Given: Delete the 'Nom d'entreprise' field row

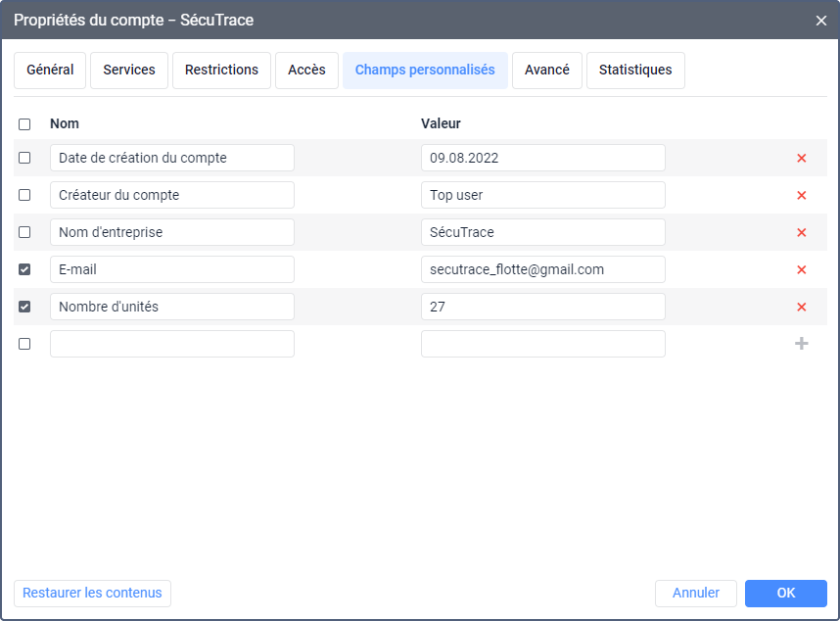Looking at the screenshot, I should click(801, 232).
